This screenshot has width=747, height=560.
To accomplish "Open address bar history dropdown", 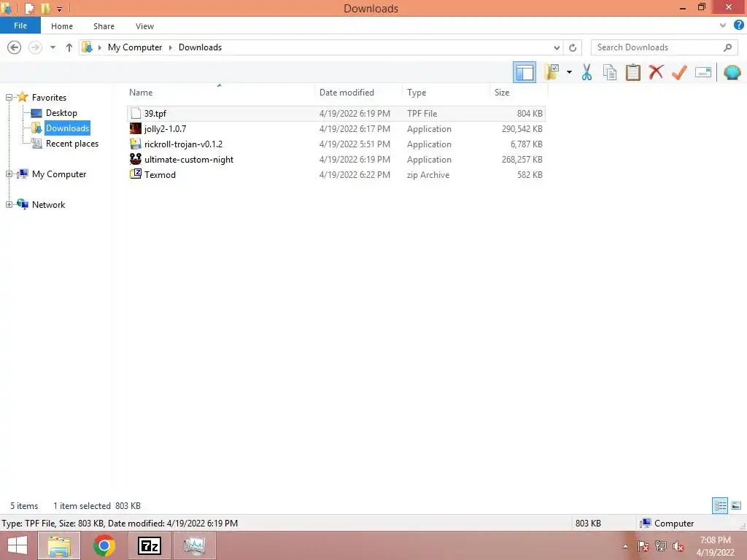I will pyautogui.click(x=557, y=47).
